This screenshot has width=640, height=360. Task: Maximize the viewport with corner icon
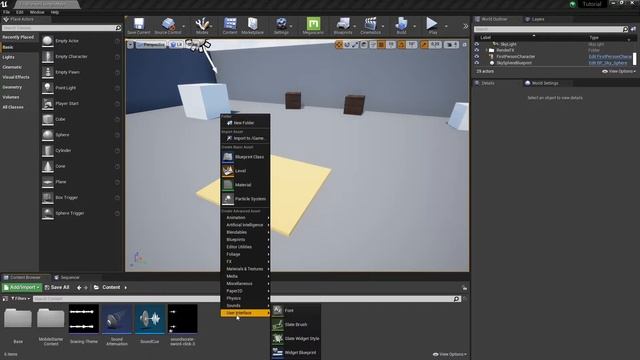tap(464, 44)
